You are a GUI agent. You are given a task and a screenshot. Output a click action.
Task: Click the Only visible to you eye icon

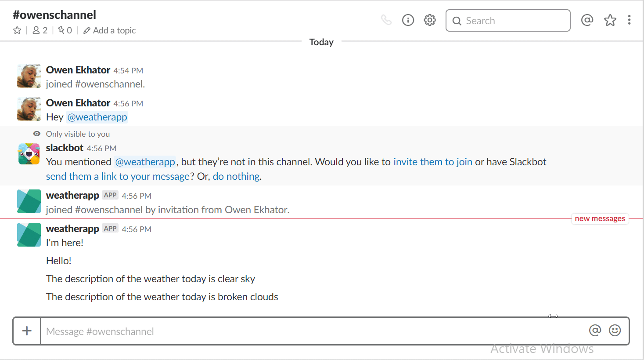[37, 134]
